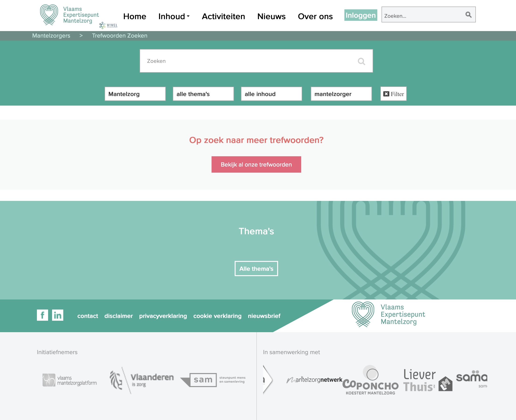Click the filter remove icon next to Filter
Viewport: 516px width, 420px height.
(x=386, y=94)
